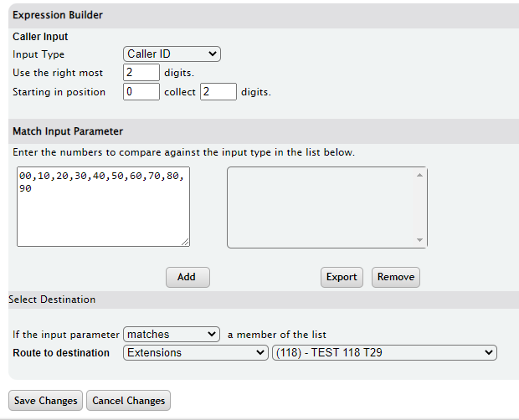Focus the 'Starting in position' input box
The image size is (519, 420).
141,91
